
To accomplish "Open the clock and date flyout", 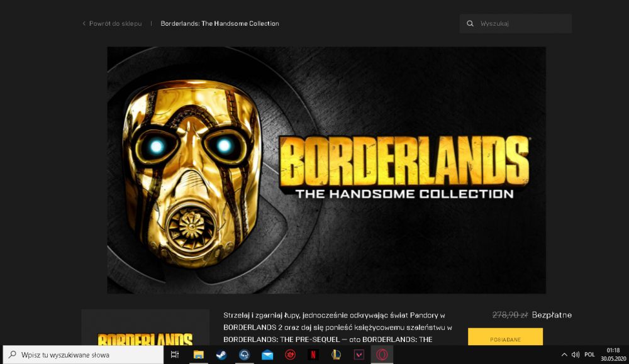I will (611, 355).
